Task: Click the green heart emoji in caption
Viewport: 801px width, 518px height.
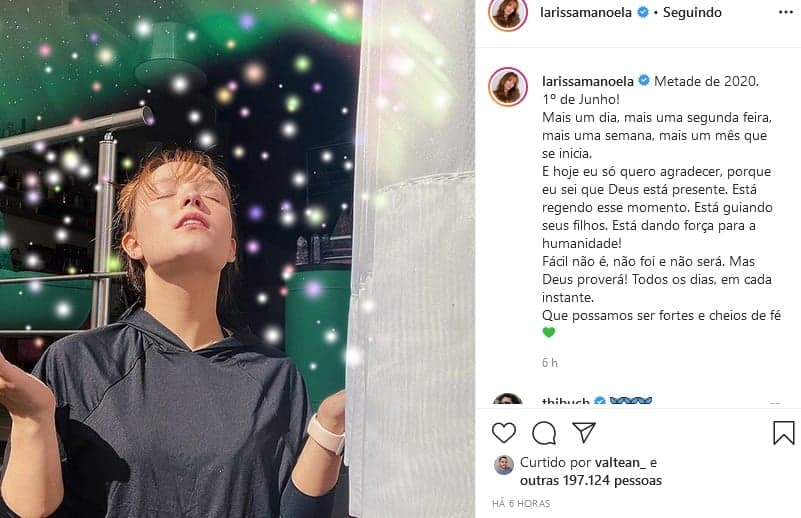Action: point(549,333)
